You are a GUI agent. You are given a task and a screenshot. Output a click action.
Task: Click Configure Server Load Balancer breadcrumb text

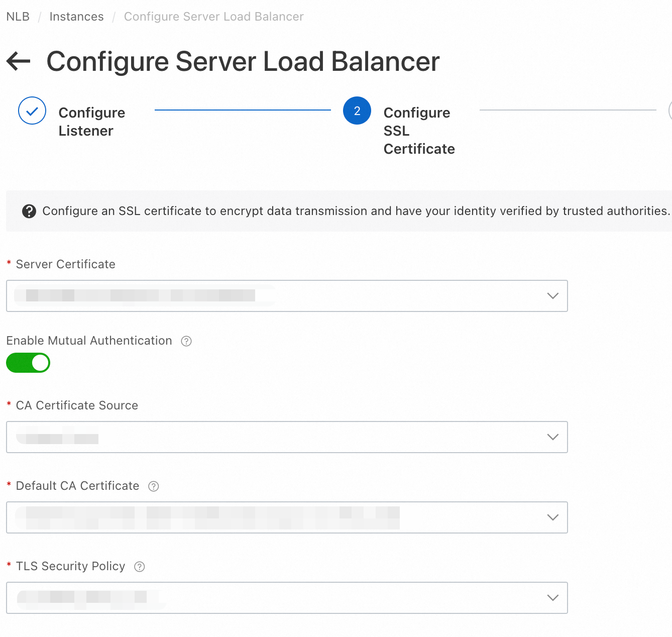(214, 17)
